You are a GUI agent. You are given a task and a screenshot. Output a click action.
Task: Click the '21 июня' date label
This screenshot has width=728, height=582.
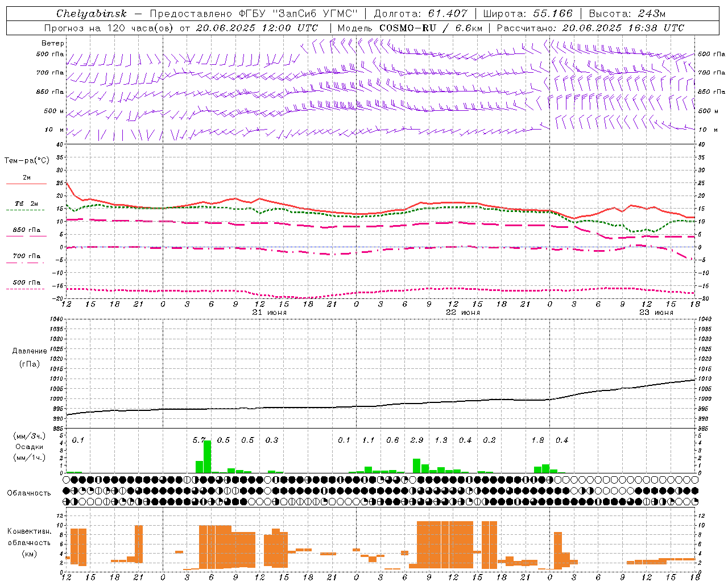pyautogui.click(x=269, y=313)
